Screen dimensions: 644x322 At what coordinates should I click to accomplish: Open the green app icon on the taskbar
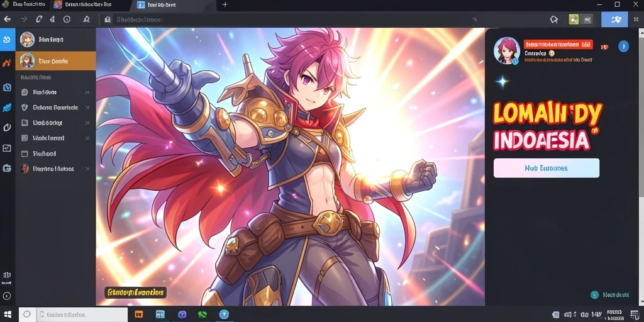pos(203,314)
